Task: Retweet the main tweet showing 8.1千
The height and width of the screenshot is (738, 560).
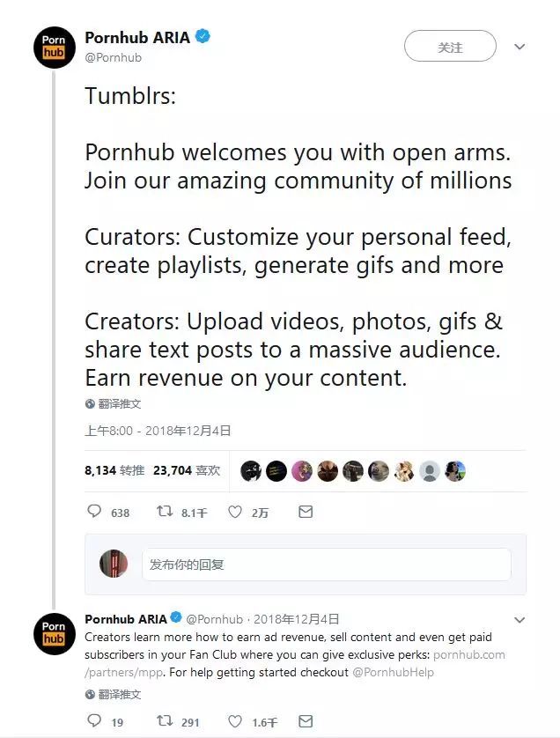Action: point(165,511)
